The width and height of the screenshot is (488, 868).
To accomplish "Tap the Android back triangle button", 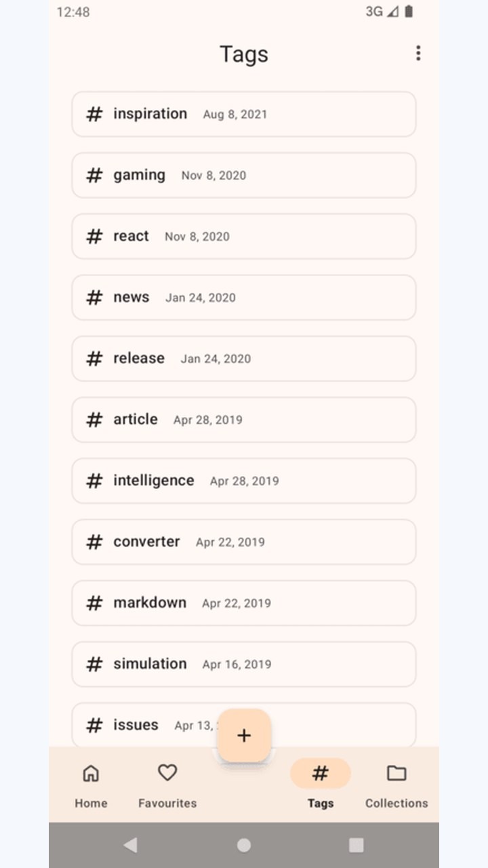I will 131,844.
